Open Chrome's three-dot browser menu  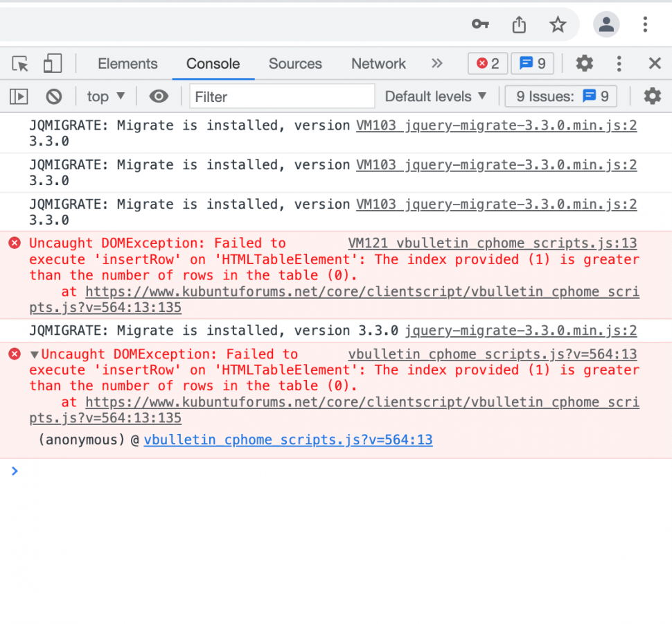pos(645,24)
